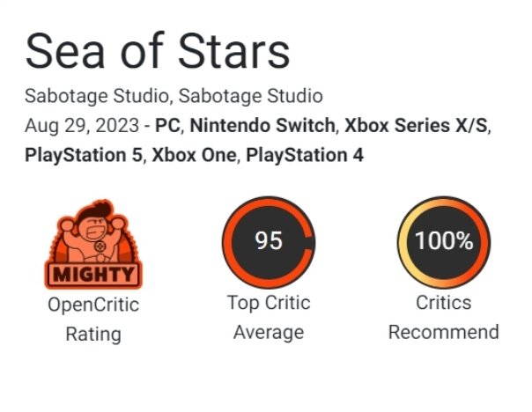The image size is (532, 412).
Task: Select the PlayStation 4 platform link
Action: coord(305,156)
